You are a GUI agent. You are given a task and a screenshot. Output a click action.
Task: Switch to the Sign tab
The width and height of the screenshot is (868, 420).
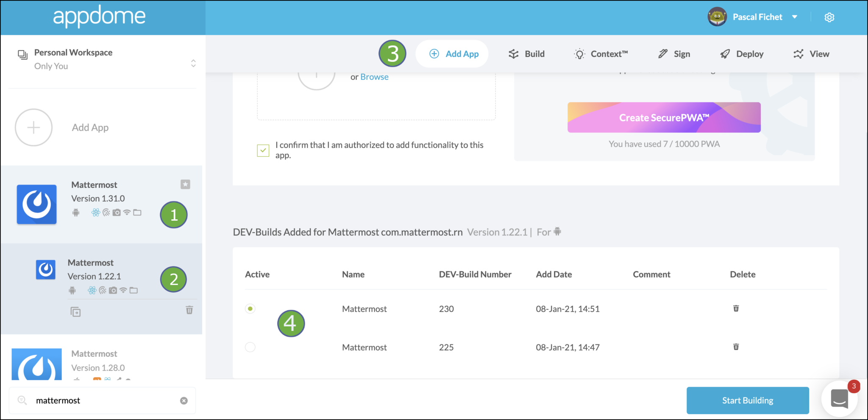[x=674, y=54]
